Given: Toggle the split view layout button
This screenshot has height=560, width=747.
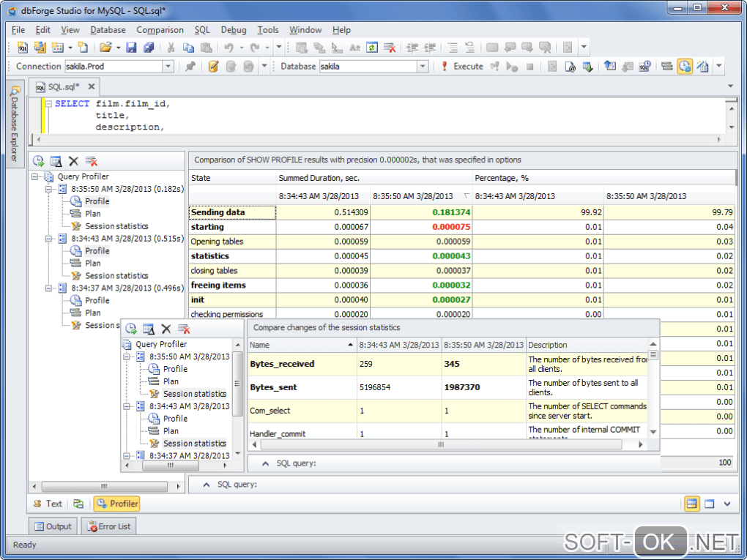Looking at the screenshot, I should point(691,504).
